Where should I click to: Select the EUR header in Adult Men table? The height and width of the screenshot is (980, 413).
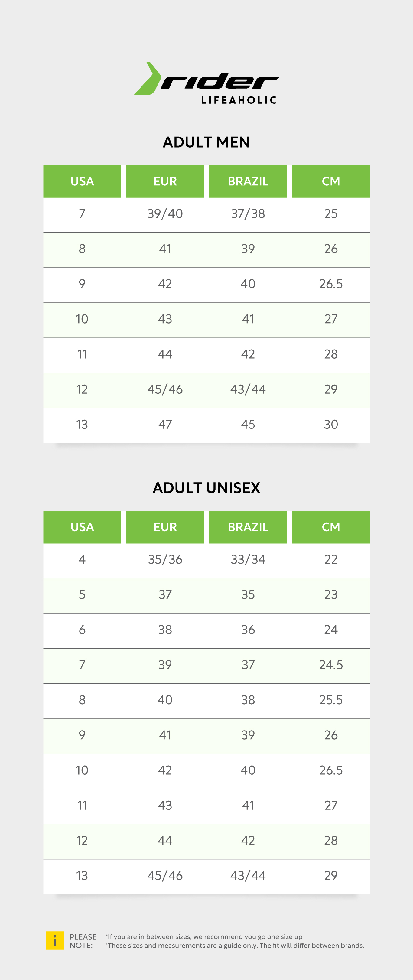click(165, 181)
